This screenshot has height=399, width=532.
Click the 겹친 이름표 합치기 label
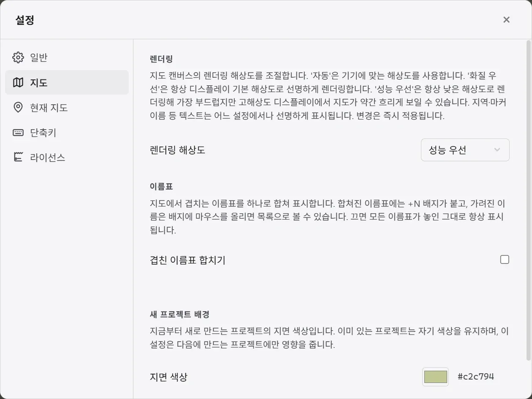tap(187, 260)
